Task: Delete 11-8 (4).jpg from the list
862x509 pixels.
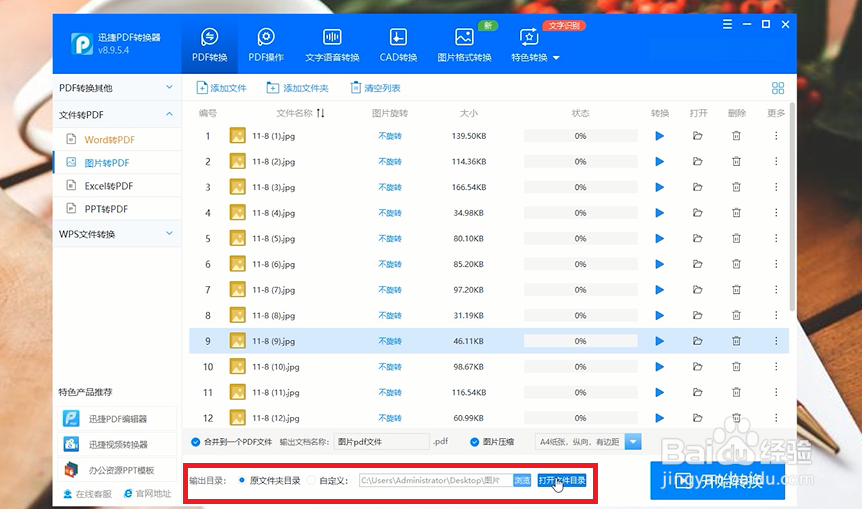Action: pyautogui.click(x=736, y=213)
